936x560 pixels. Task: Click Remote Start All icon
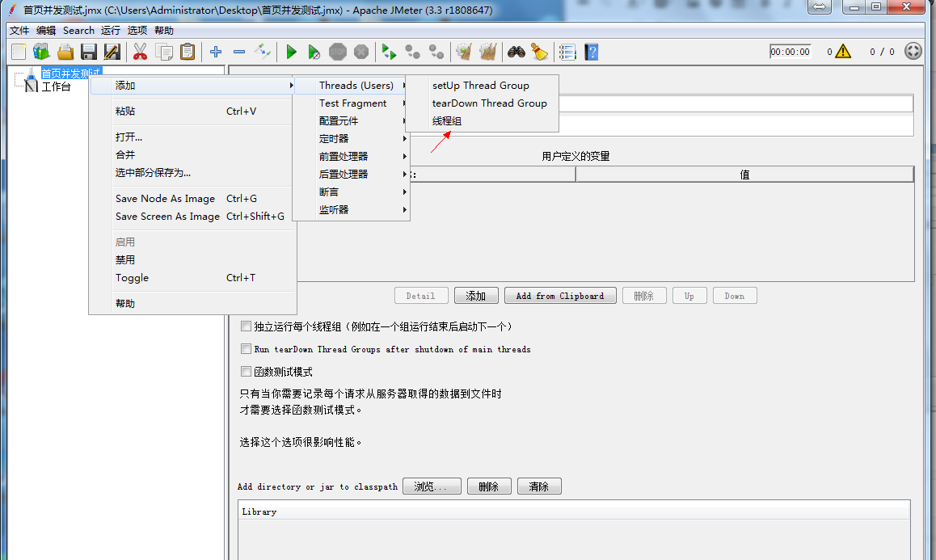pyautogui.click(x=390, y=52)
